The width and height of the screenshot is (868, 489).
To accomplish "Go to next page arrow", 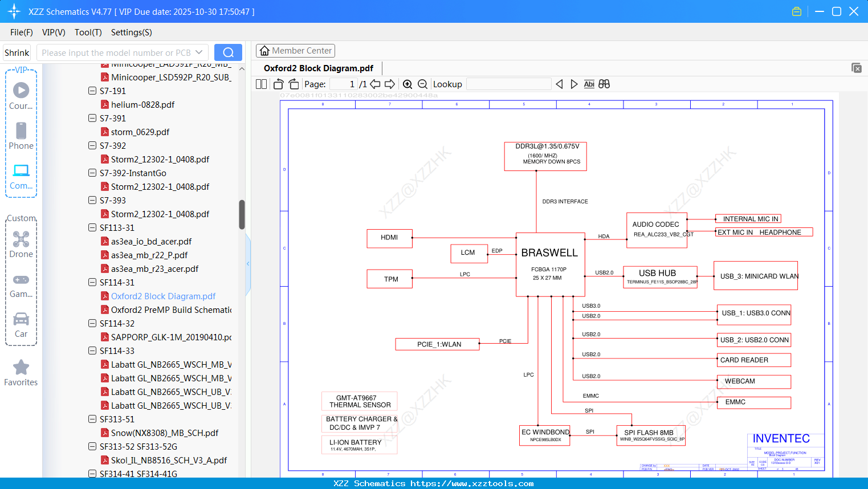I will (390, 84).
